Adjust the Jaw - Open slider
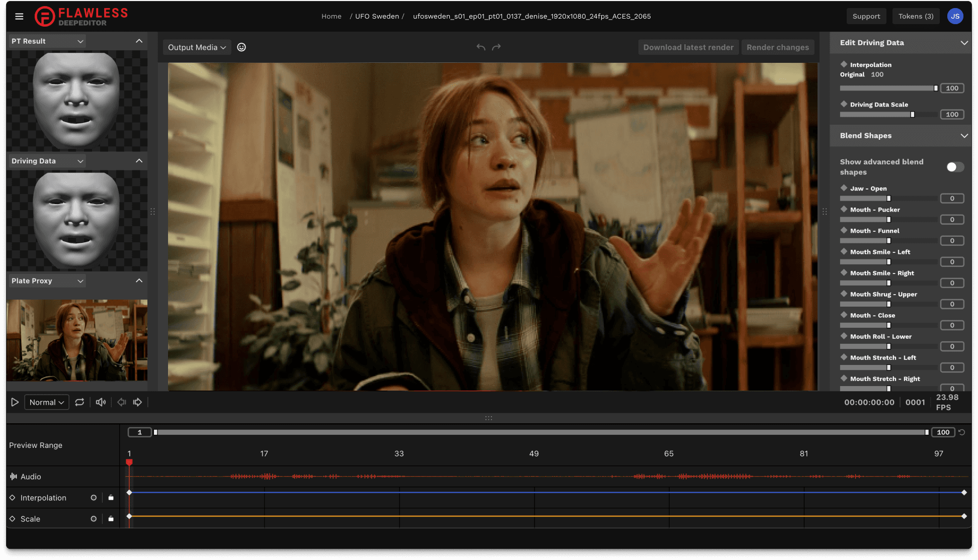 click(888, 199)
